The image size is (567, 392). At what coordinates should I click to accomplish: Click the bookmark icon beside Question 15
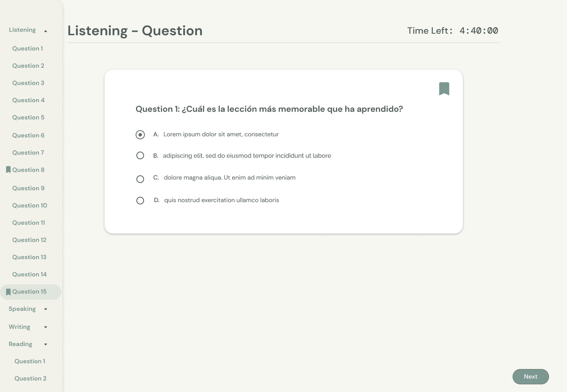pos(8,292)
